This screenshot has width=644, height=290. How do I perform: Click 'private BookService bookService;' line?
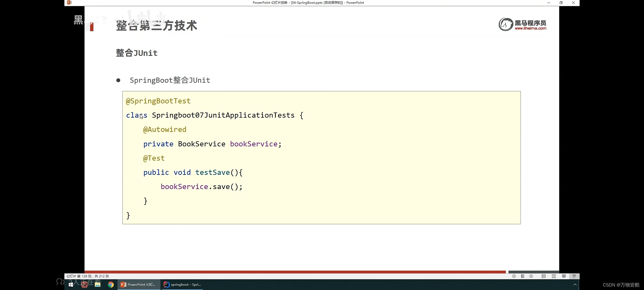click(x=212, y=144)
